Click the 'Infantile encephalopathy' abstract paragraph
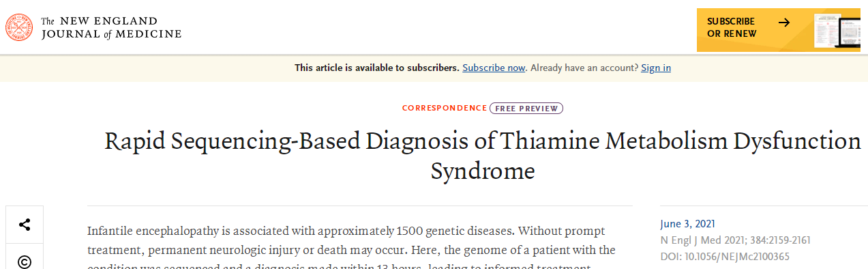The height and width of the screenshot is (269, 868). coord(352,249)
